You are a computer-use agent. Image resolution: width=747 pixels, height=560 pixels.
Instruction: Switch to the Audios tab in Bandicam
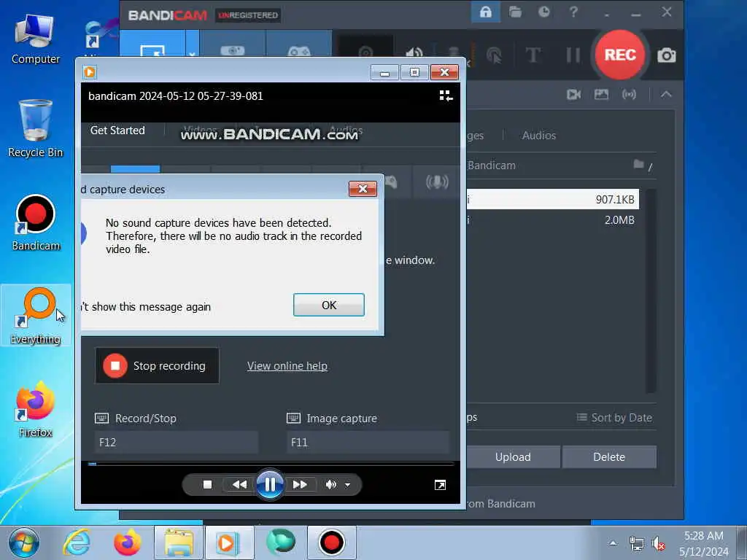point(539,136)
